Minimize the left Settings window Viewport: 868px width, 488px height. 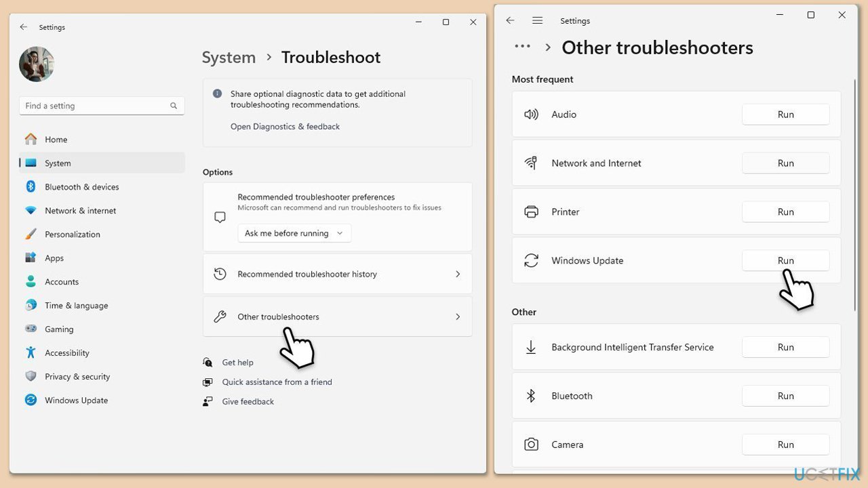click(x=418, y=22)
